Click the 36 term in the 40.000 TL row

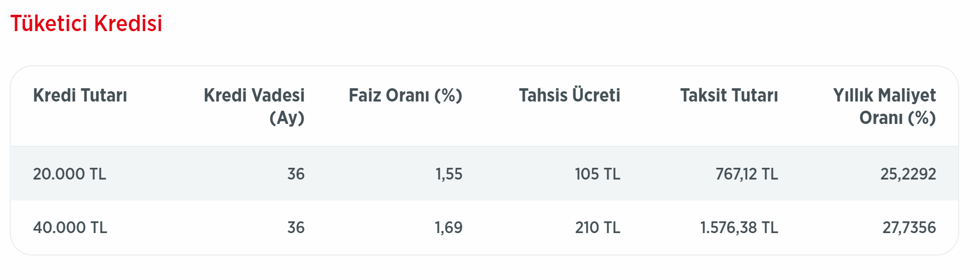pos(296,227)
